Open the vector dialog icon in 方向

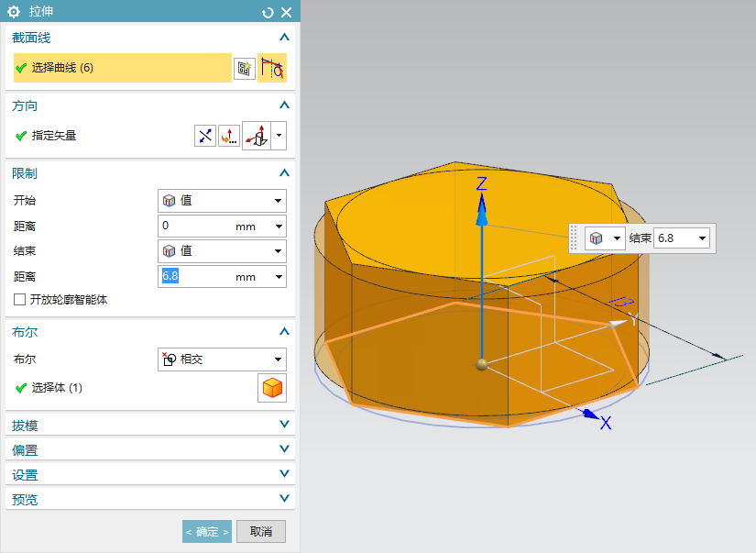coord(228,136)
